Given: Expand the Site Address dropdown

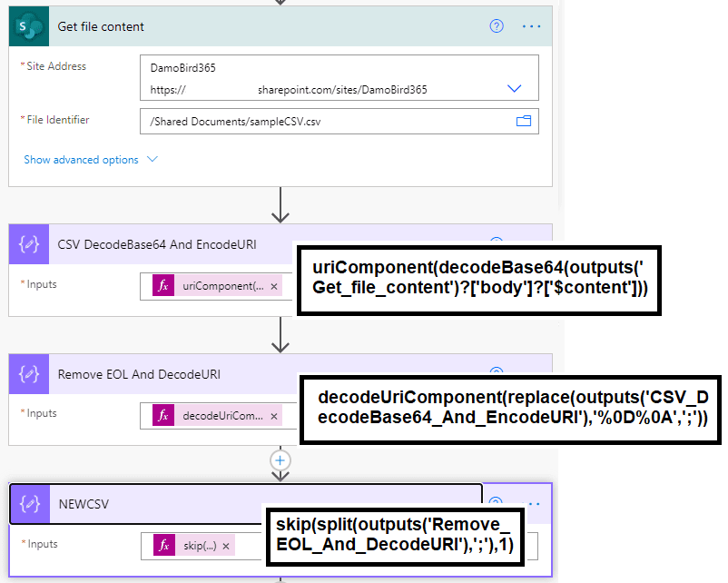Looking at the screenshot, I should 514,89.
